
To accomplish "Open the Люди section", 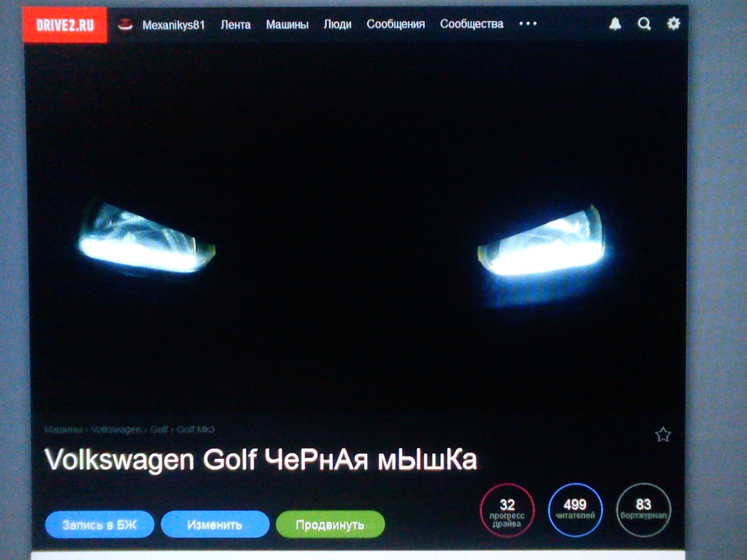I will click(337, 24).
